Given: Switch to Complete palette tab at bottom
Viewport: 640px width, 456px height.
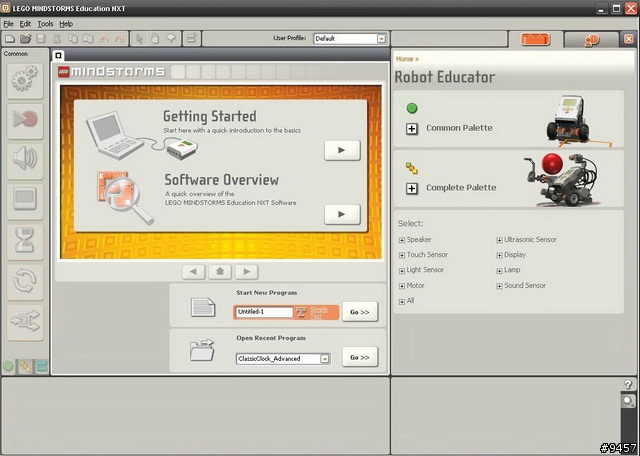Looking at the screenshot, I should point(25,367).
